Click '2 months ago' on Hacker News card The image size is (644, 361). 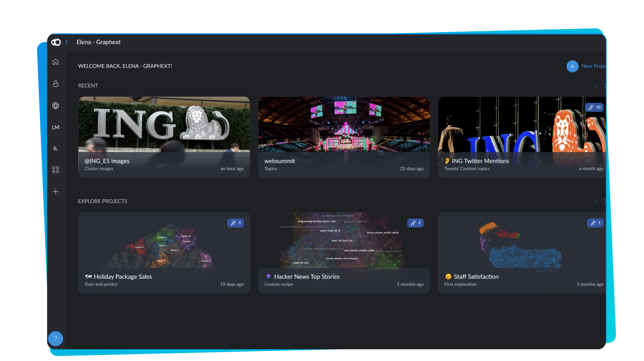coord(411,285)
